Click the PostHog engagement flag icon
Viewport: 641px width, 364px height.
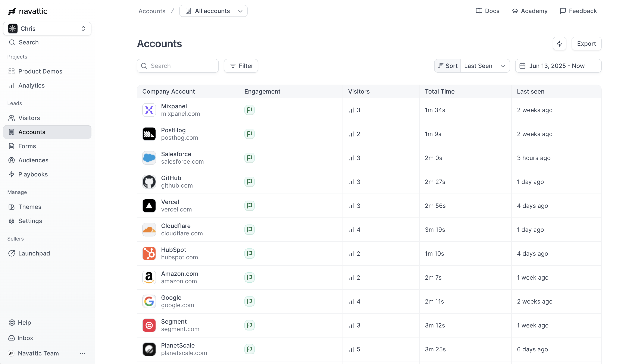pos(249,134)
